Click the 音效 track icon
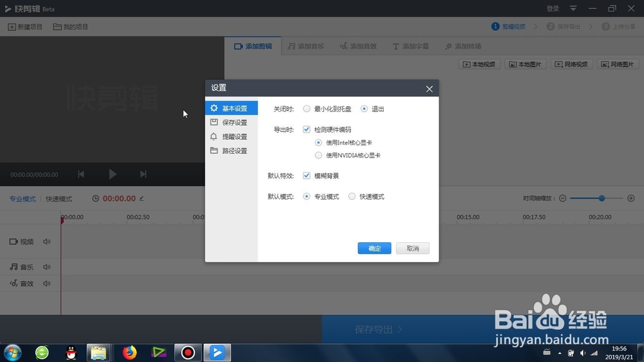This screenshot has width=644, height=362. click(14, 283)
